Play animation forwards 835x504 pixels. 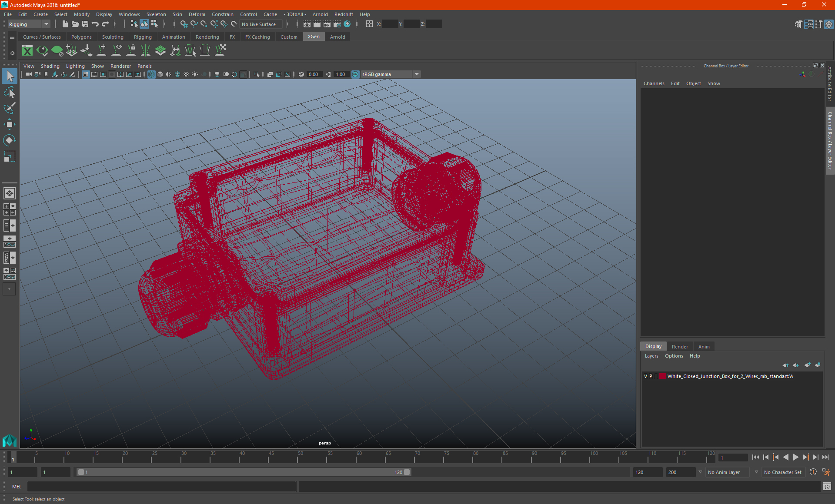795,457
